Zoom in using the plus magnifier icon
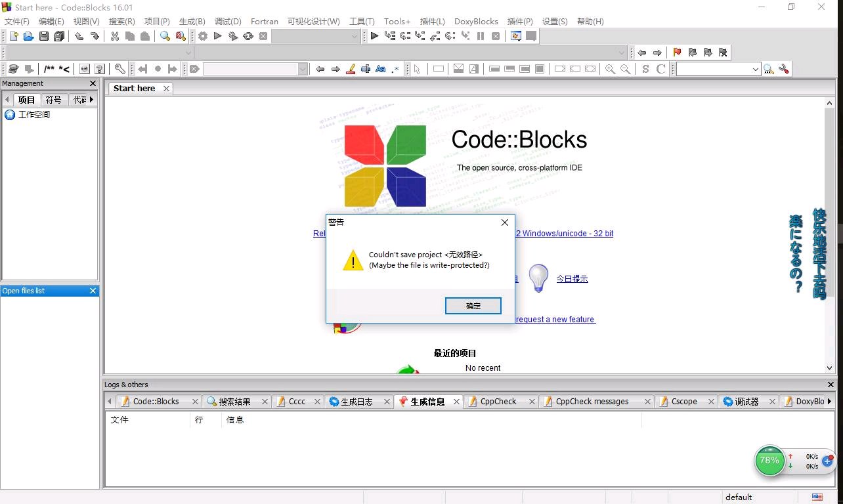 pyautogui.click(x=611, y=69)
